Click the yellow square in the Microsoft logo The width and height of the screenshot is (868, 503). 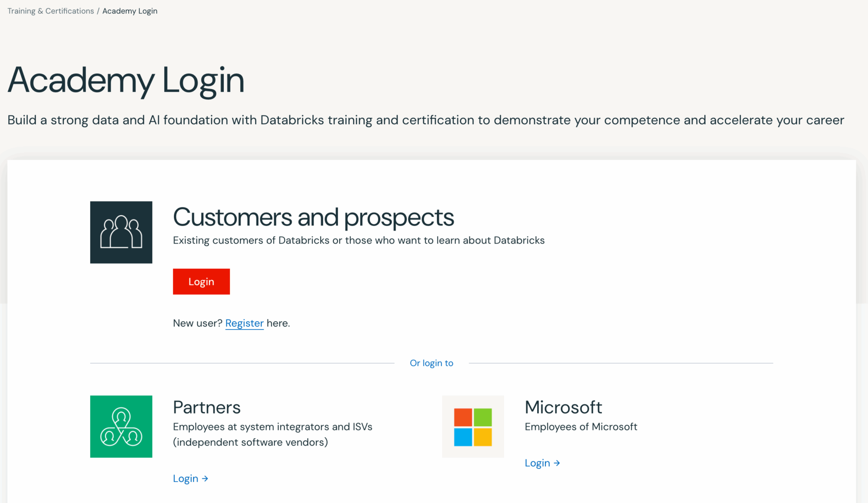tap(484, 437)
